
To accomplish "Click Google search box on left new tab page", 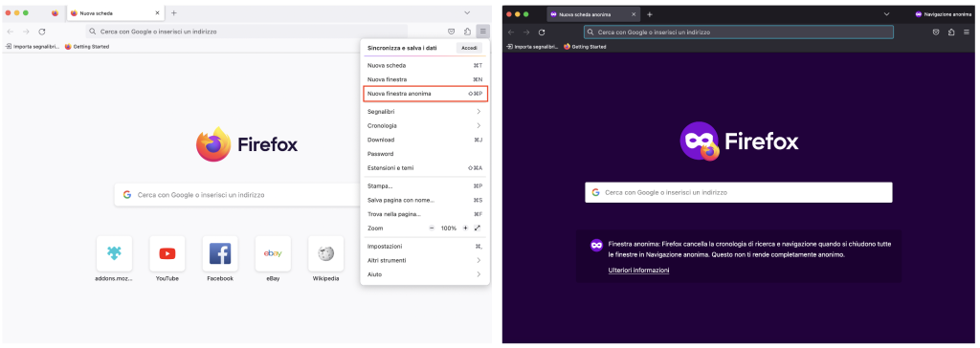I will point(237,195).
